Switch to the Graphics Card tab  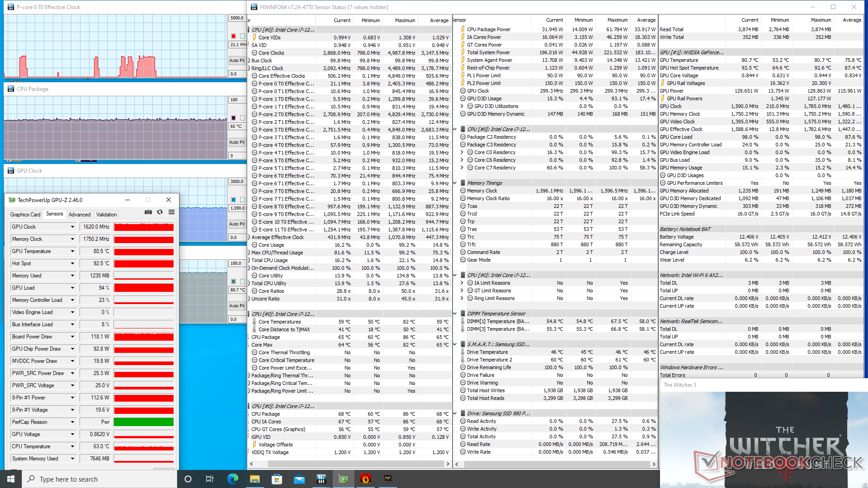pyautogui.click(x=25, y=215)
